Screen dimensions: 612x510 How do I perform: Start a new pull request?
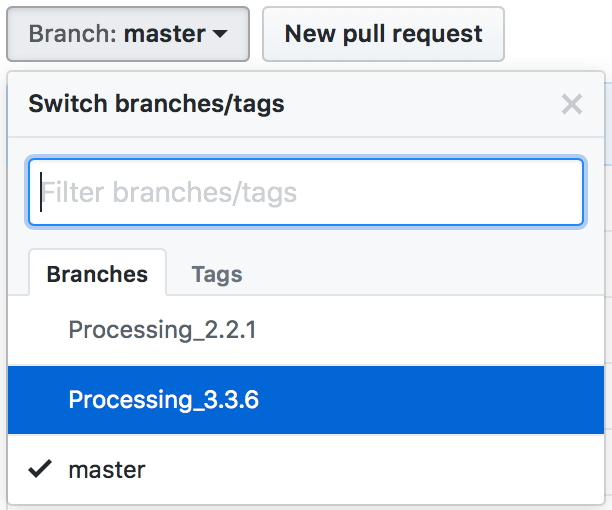click(x=383, y=34)
